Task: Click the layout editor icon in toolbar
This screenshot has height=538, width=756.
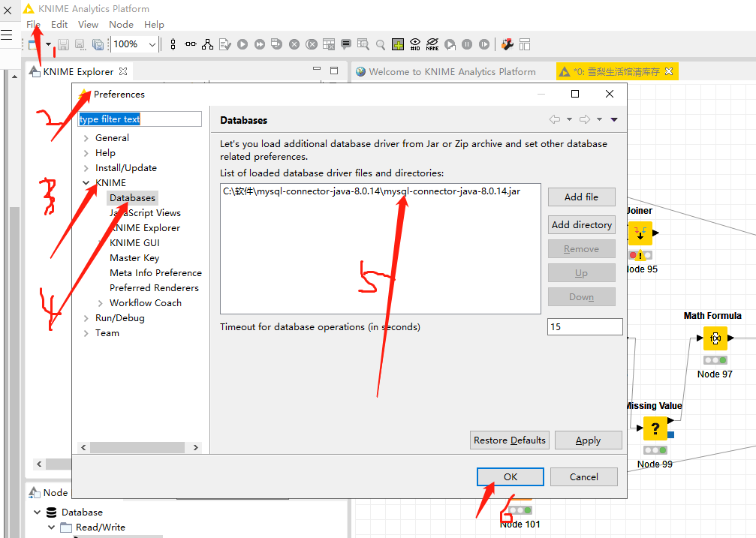Action: (x=525, y=45)
